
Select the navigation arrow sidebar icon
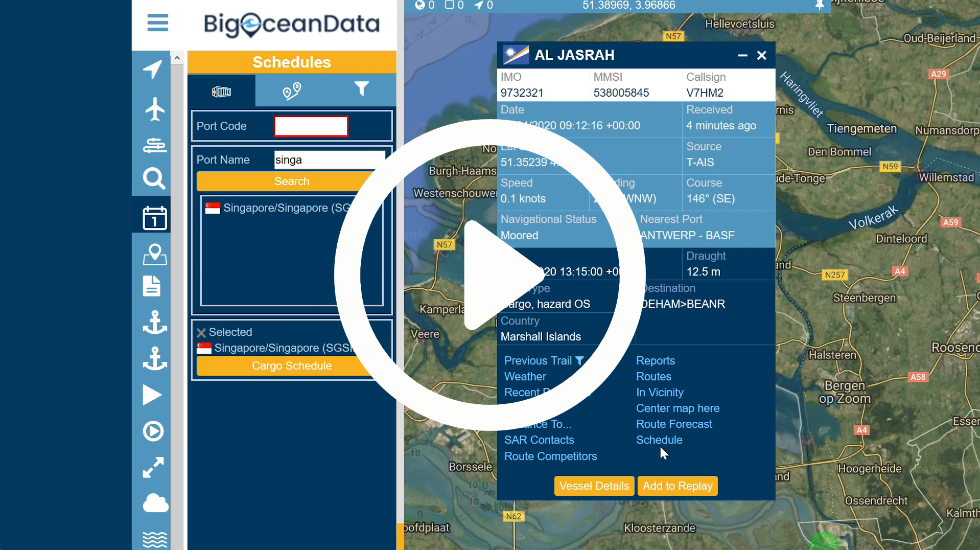153,70
